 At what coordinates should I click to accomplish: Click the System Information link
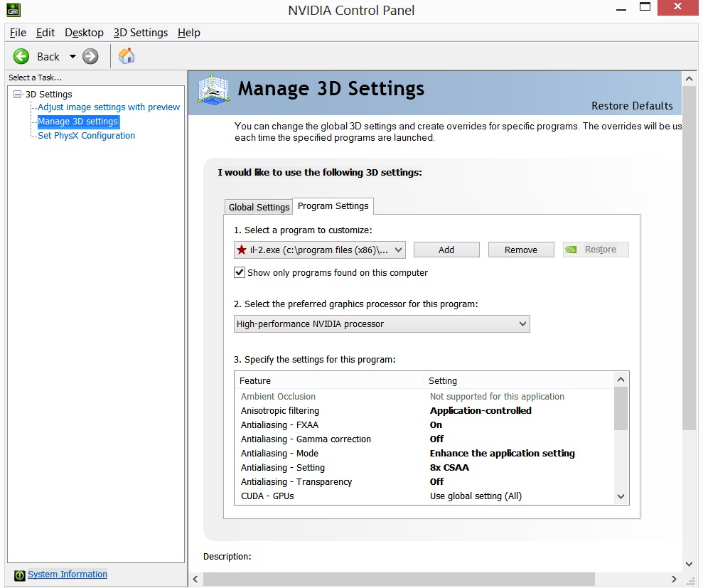coord(68,574)
